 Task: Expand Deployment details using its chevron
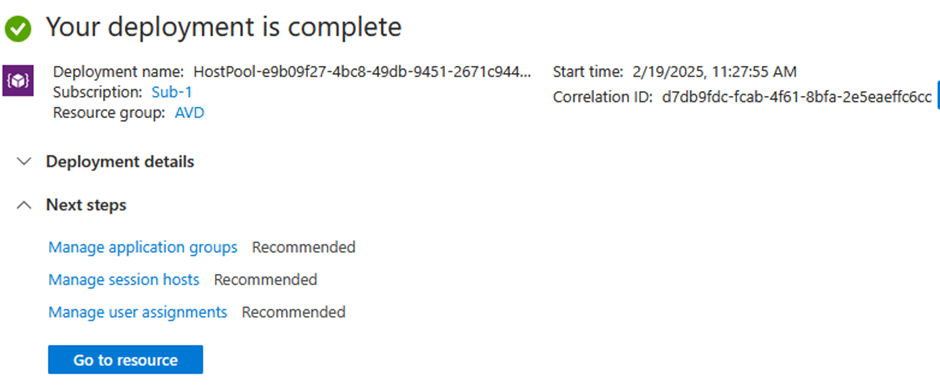24,162
